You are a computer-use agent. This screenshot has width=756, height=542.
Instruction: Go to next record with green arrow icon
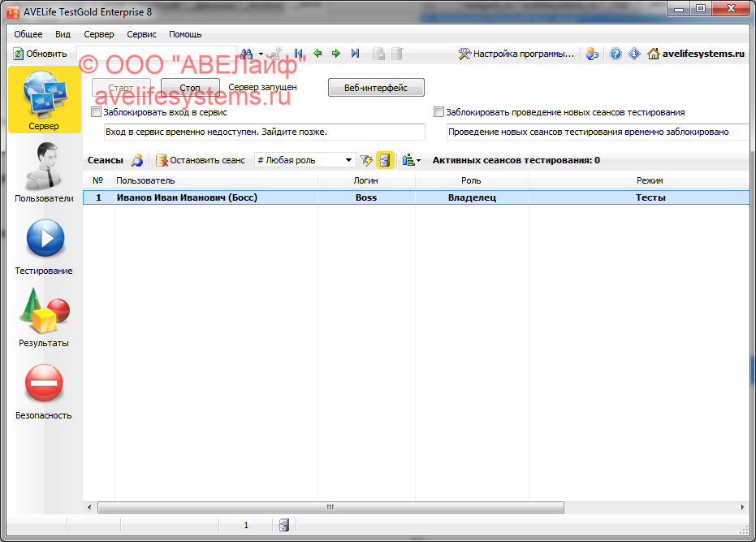tap(335, 53)
